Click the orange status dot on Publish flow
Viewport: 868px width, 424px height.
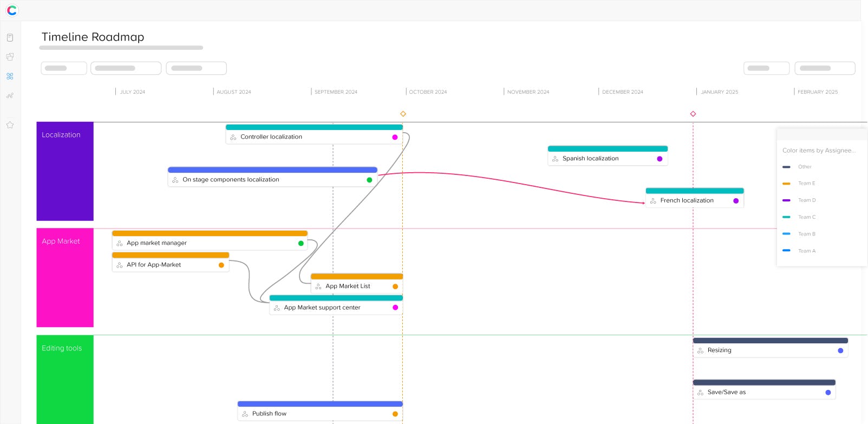tap(395, 414)
